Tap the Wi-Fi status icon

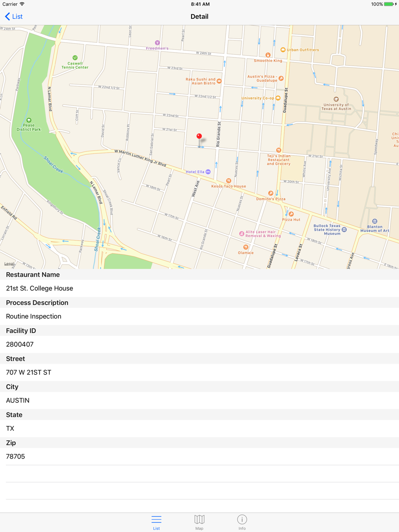point(22,4)
